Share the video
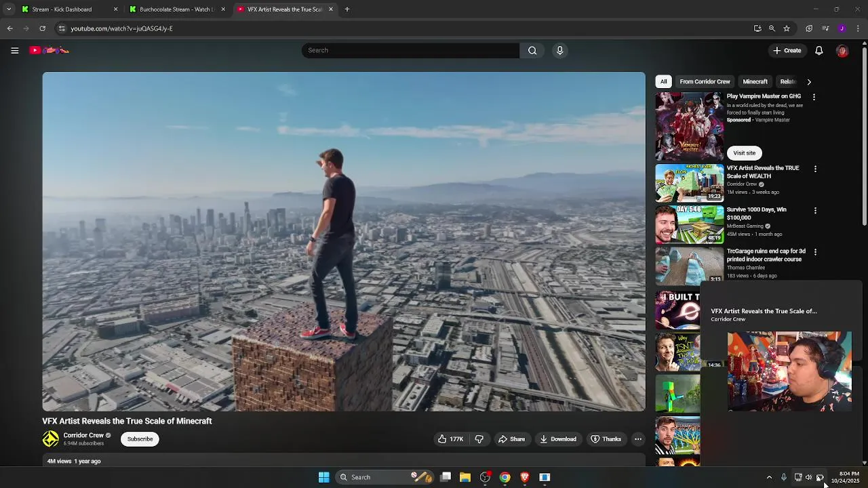 click(511, 439)
